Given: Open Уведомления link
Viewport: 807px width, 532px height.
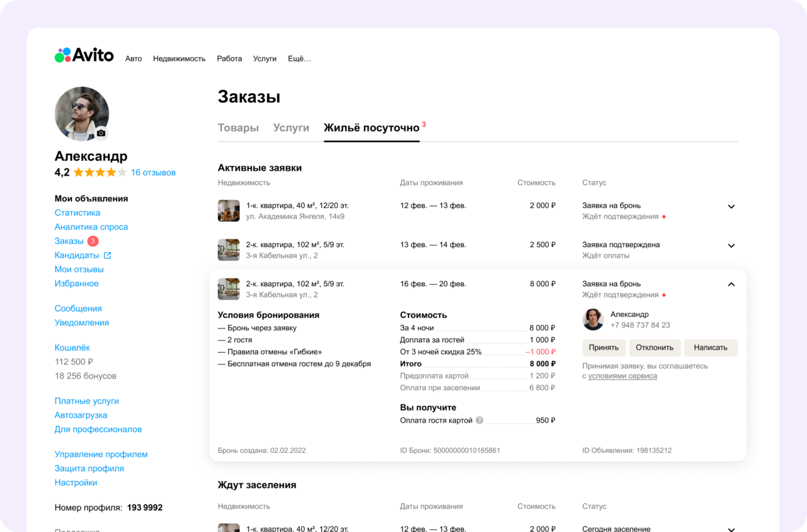Looking at the screenshot, I should pyautogui.click(x=82, y=323).
